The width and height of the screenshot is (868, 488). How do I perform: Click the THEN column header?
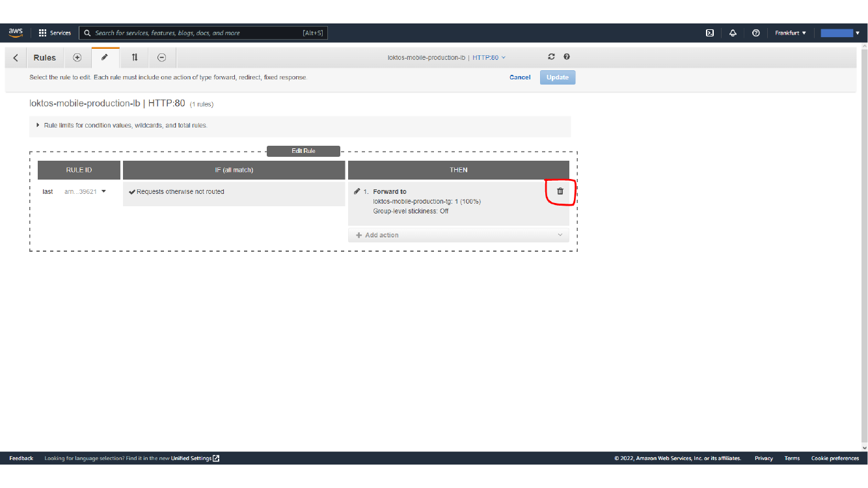(x=459, y=170)
